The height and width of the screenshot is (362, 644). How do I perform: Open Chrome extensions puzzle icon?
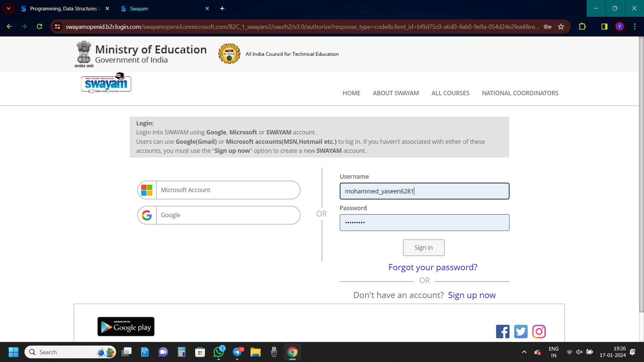click(x=582, y=26)
